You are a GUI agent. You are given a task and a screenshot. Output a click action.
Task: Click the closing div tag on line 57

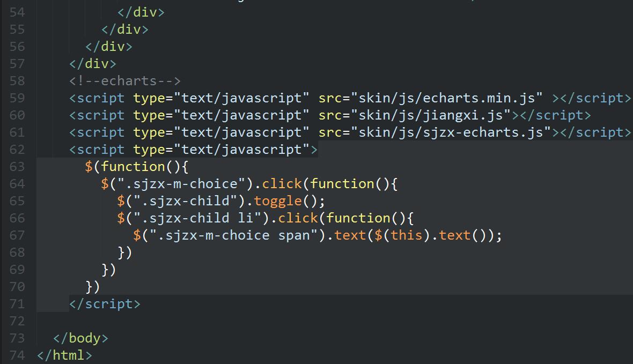tap(93, 64)
